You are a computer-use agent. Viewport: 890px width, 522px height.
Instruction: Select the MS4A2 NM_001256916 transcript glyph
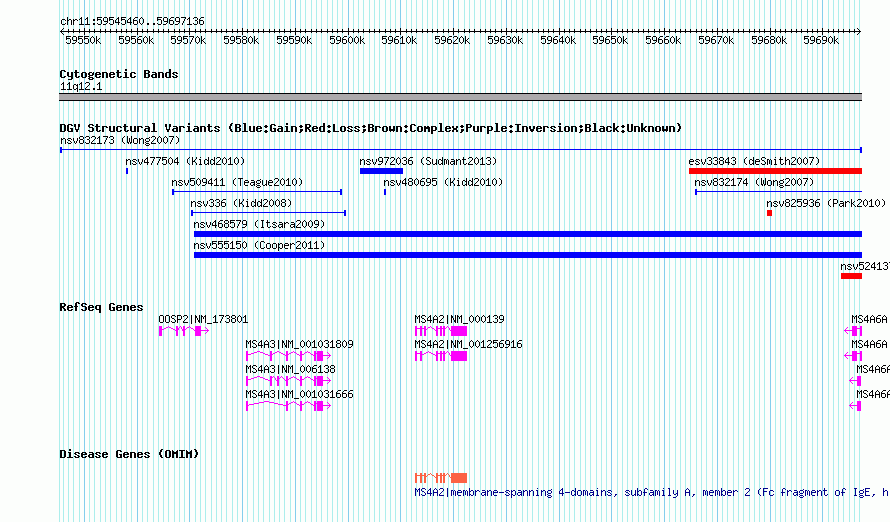(x=441, y=356)
